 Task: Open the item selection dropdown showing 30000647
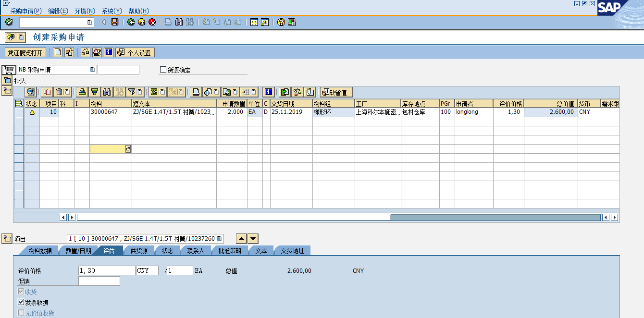tap(219, 238)
